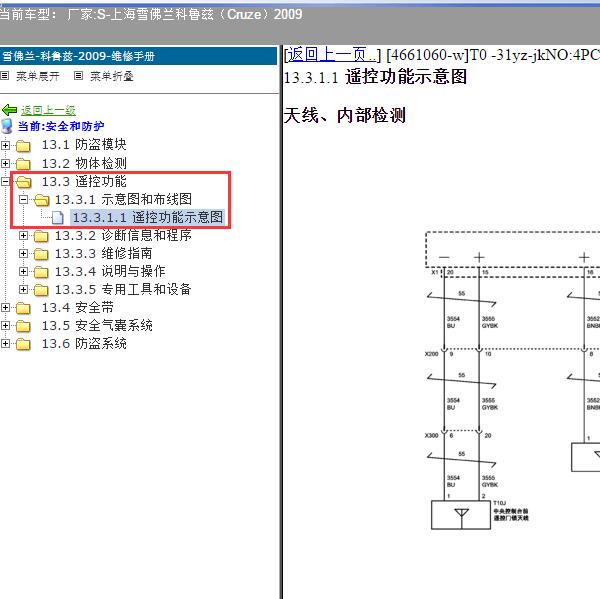Click the 13.1 防盗模块 folder icon
Image resolution: width=600 pixels, height=599 pixels.
(x=23, y=145)
